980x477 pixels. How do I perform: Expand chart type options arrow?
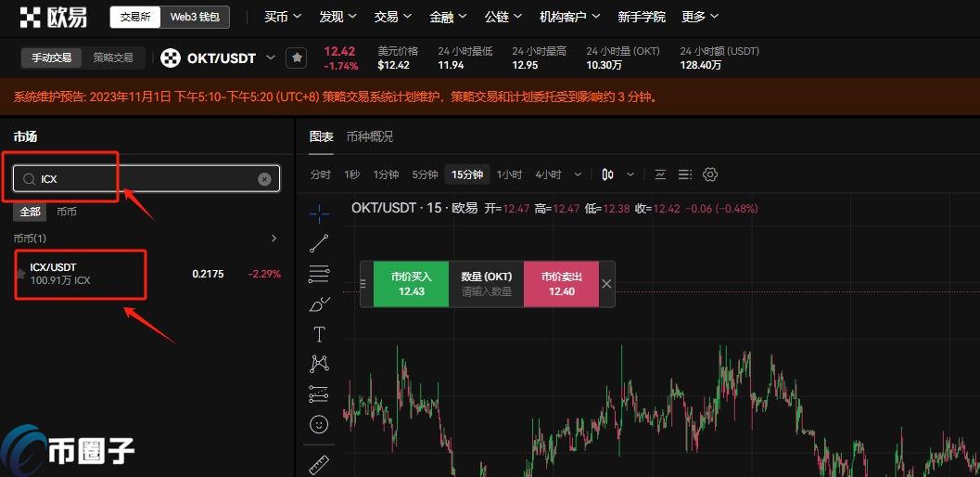[x=630, y=174]
